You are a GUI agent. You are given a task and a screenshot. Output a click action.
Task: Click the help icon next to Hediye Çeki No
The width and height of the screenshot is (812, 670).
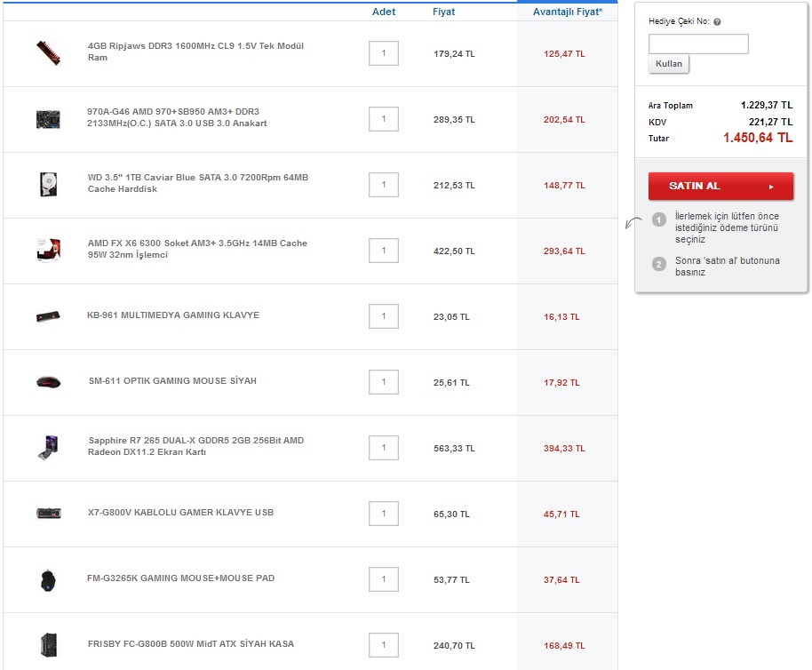[x=717, y=22]
